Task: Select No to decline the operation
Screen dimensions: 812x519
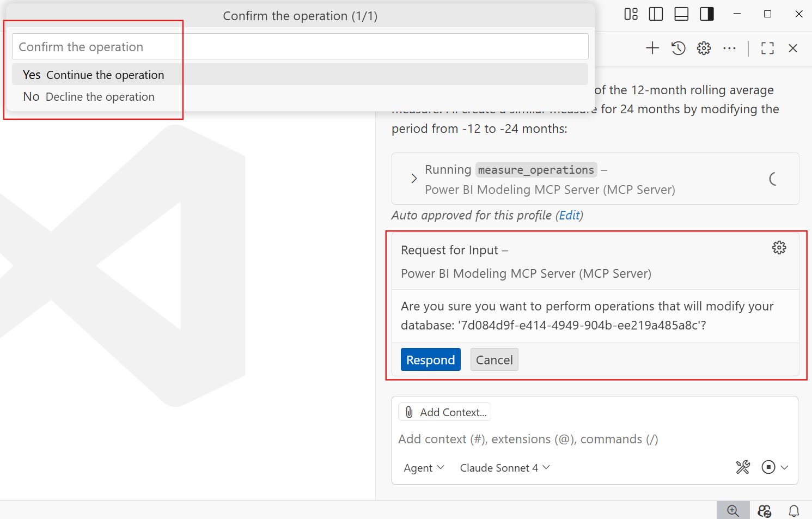Action: coord(89,96)
